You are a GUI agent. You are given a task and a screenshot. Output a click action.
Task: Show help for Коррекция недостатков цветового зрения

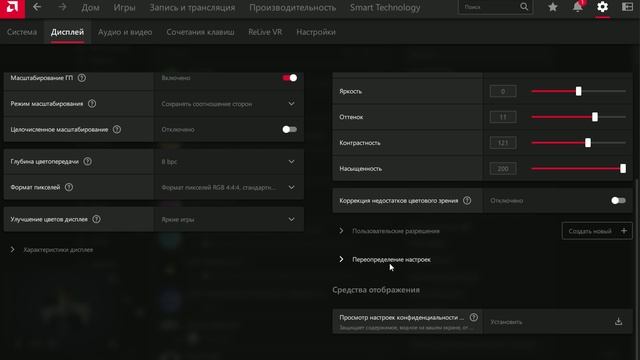[x=467, y=200]
